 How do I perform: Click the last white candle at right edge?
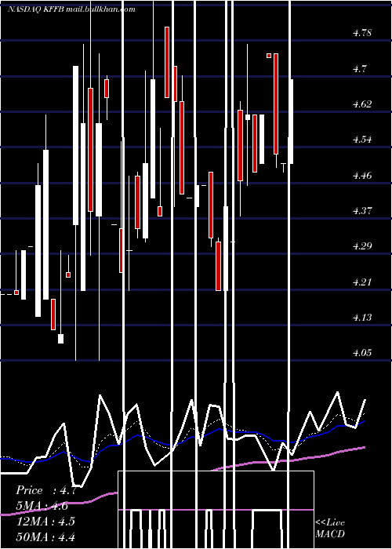[291, 122]
